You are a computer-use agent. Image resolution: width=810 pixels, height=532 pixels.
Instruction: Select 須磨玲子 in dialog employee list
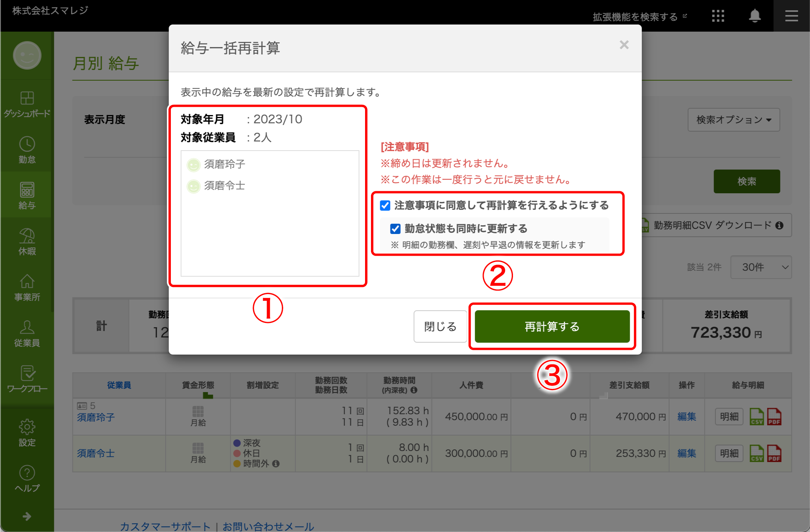pos(216,164)
